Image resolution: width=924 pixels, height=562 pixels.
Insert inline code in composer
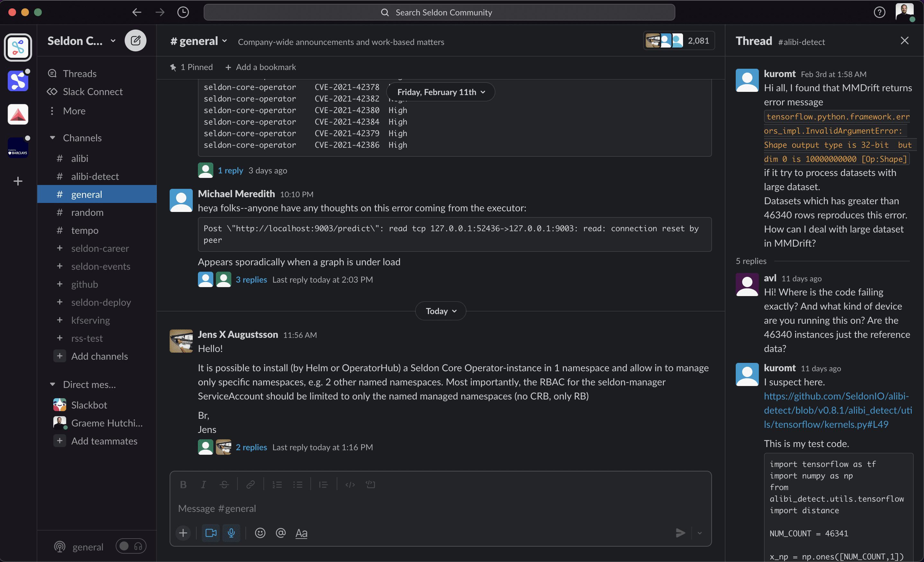coord(350,484)
